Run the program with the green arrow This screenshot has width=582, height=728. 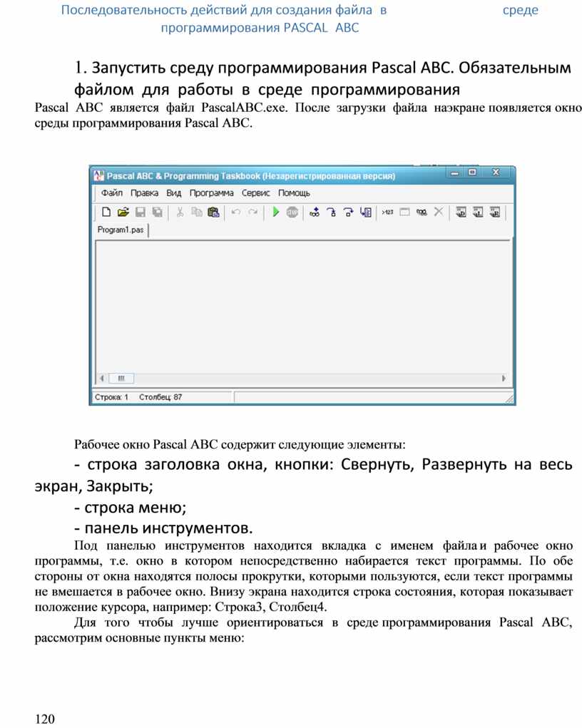[x=275, y=212]
